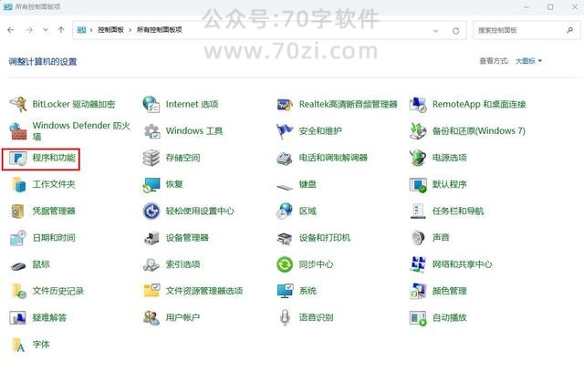The image size is (584, 392).
Task: Open 索引选项 icon
Action: tap(151, 264)
